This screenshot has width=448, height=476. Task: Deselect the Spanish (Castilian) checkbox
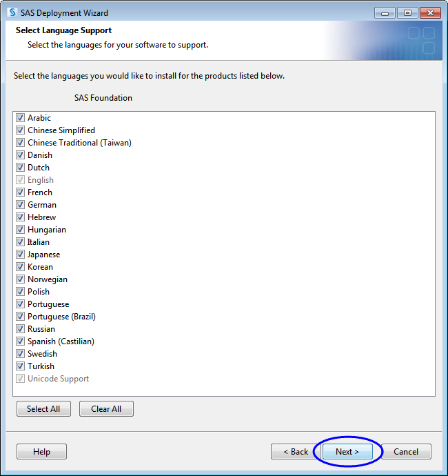(20, 341)
